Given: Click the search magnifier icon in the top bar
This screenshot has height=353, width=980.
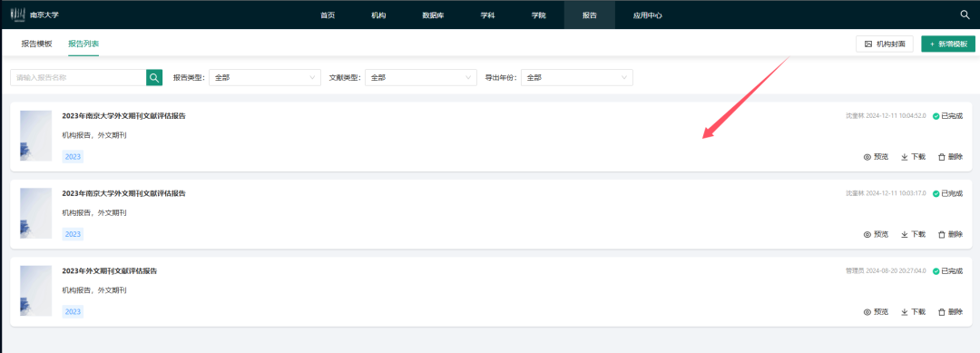Looking at the screenshot, I should coord(965,15).
